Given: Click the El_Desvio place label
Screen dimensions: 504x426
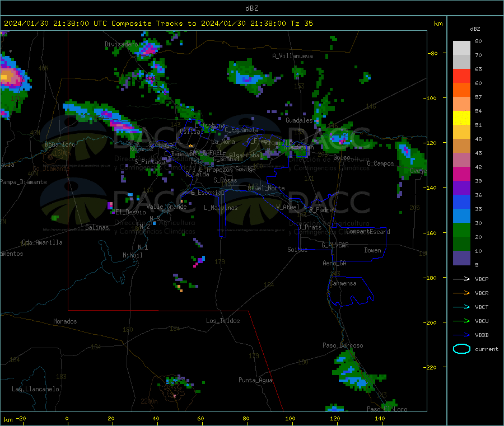Looking at the screenshot, I should coord(131,212).
